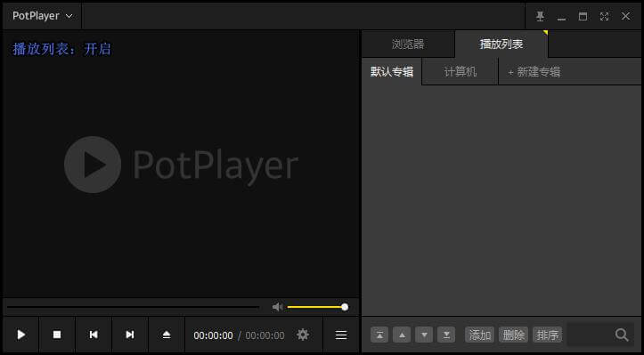The height and width of the screenshot is (355, 644).
Task: Maximize the PotPlayer window
Action: pyautogui.click(x=583, y=16)
